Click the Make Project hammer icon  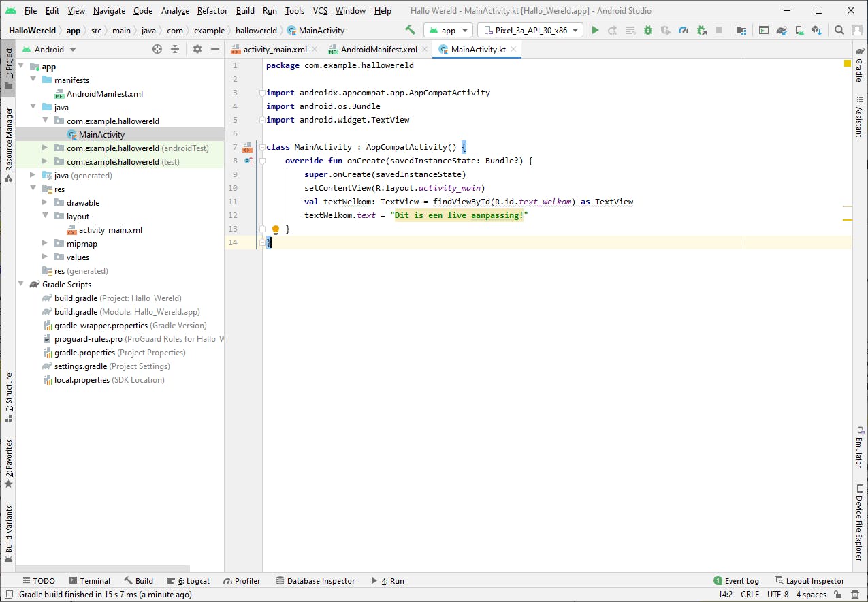click(410, 30)
